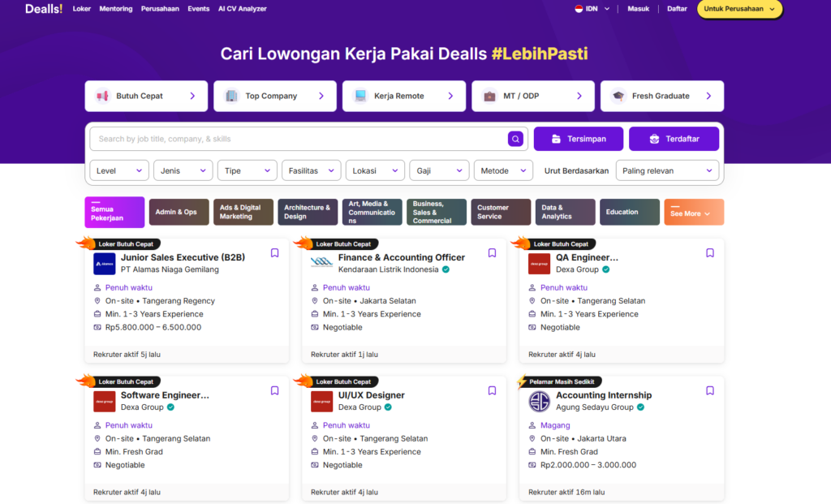Click the Kerja Remote laptop icon
Image resolution: width=831 pixels, height=504 pixels.
(x=360, y=96)
